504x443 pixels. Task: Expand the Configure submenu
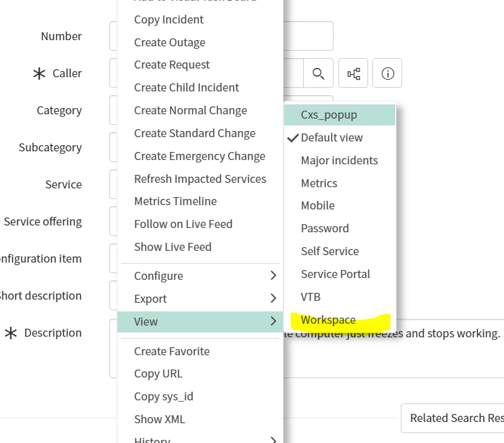tap(157, 276)
